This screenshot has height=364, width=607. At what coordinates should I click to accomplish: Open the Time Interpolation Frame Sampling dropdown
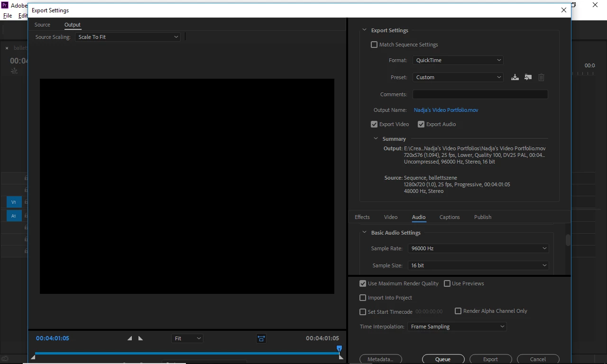(457, 327)
